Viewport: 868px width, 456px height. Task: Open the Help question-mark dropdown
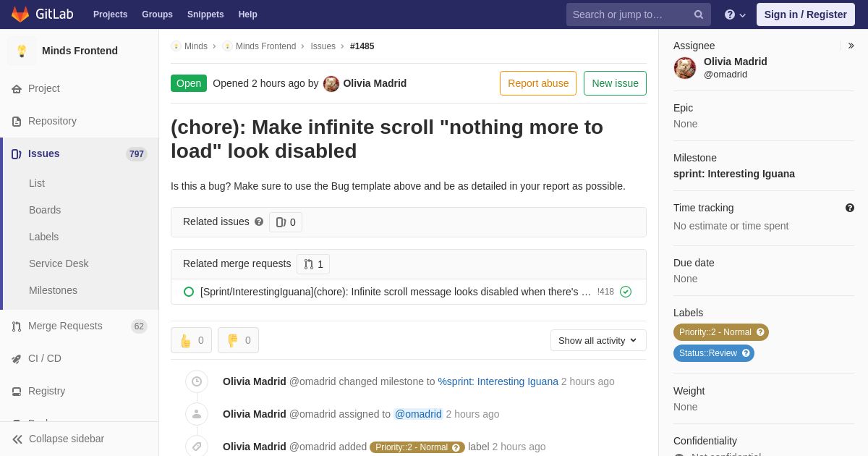(x=735, y=14)
